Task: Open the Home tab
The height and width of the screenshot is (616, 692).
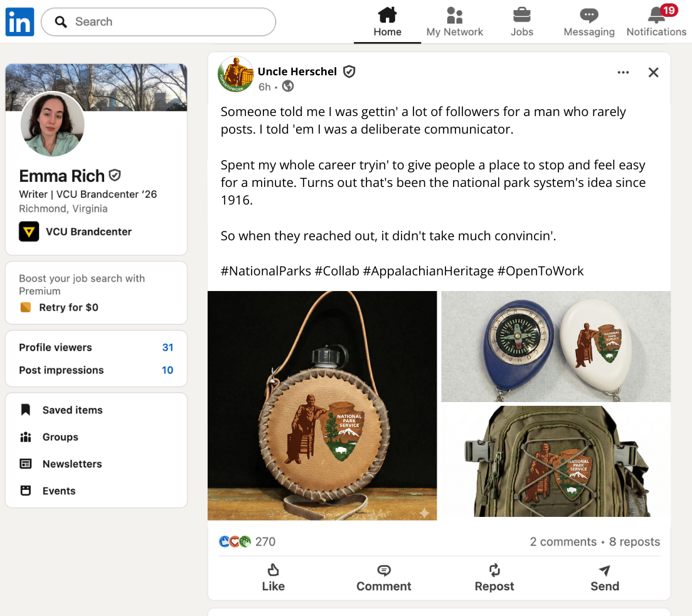Action: pos(387,21)
